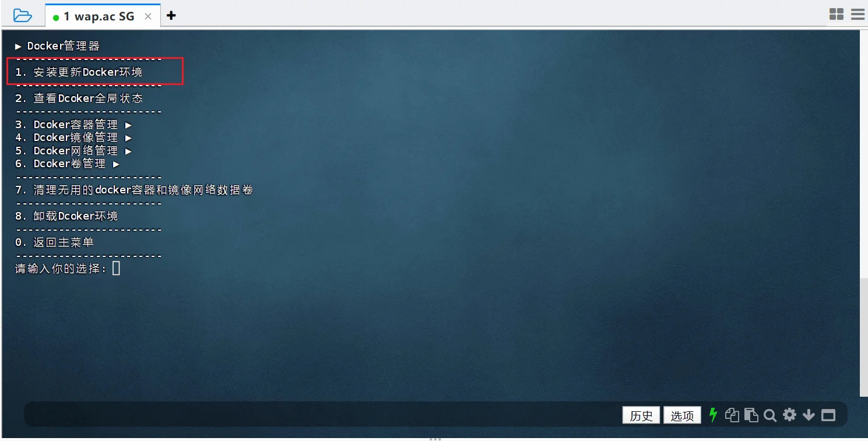Screen dimensions: 868x441
Task: Open the connection manager folder icon
Action: (x=22, y=15)
